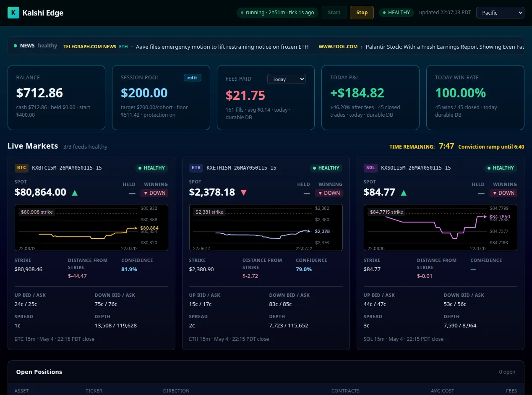Screen dimensions: 532x395
Task: Click the BTC asset badge
Action: 22,168
